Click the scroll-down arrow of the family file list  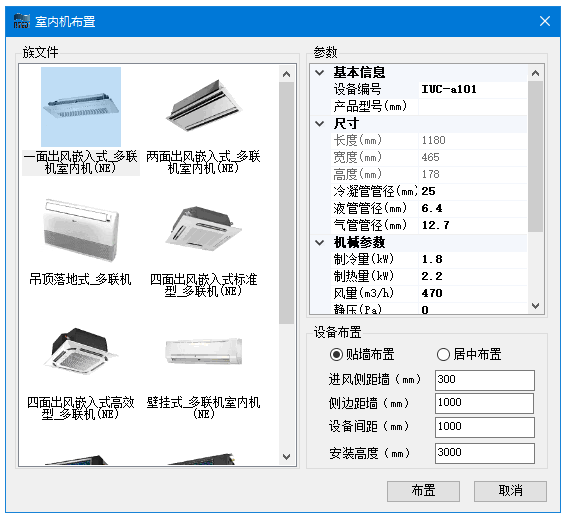287,456
